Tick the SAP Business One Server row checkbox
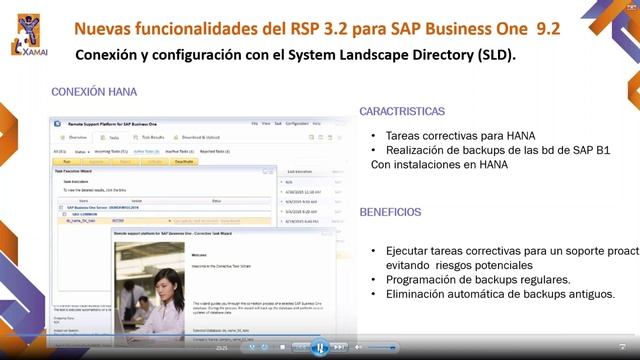Viewport: 640px width, 360px height. (61, 207)
